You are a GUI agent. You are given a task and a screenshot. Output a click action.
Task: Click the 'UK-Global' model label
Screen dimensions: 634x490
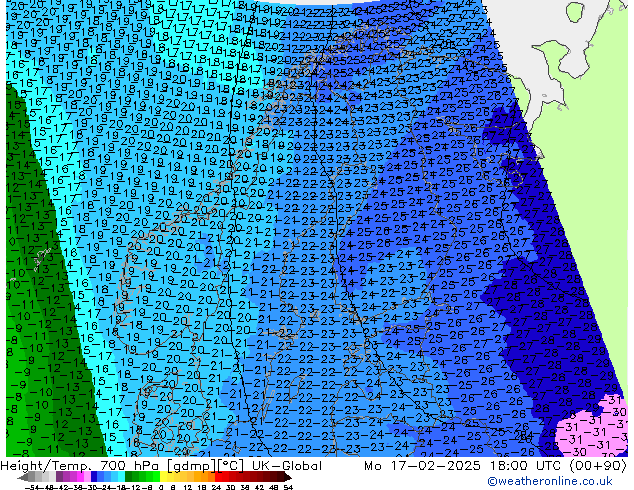pyautogui.click(x=287, y=466)
